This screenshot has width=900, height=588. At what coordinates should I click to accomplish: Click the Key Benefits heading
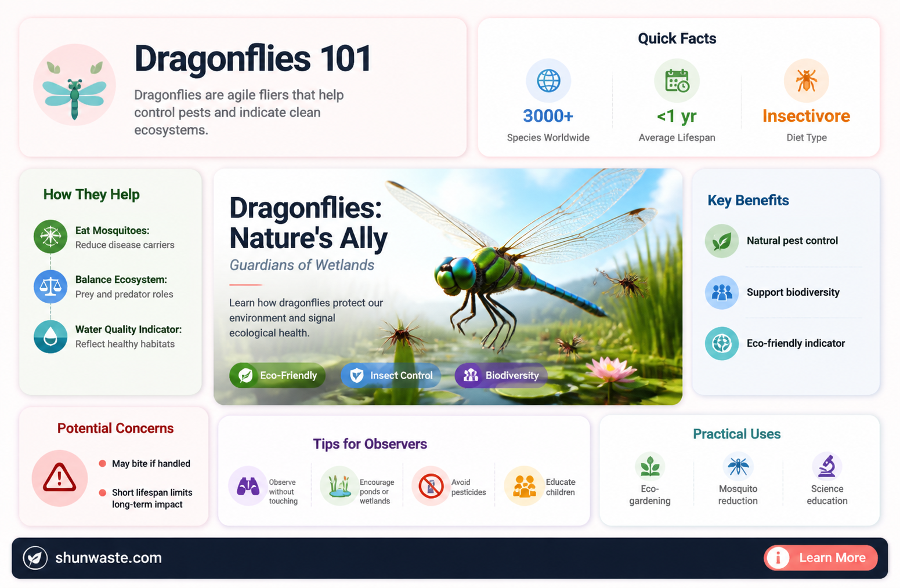(x=749, y=200)
